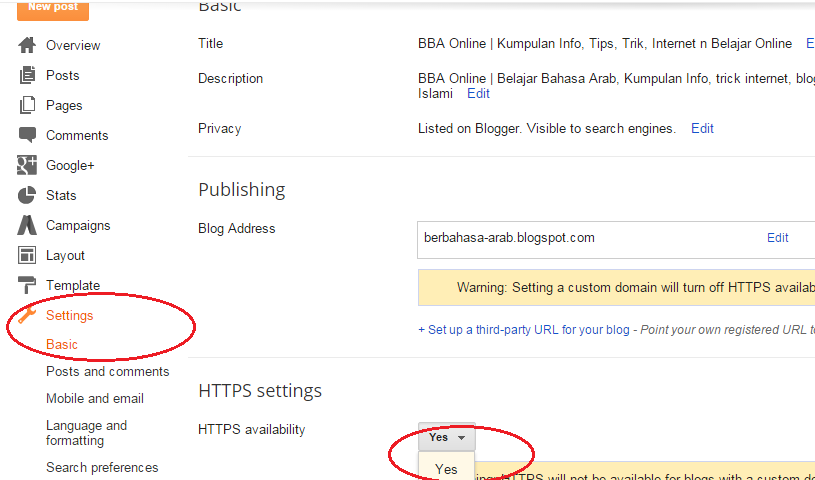Image resolution: width=815 pixels, height=480 pixels.
Task: Select Yes option in dropdown list
Action: [446, 469]
